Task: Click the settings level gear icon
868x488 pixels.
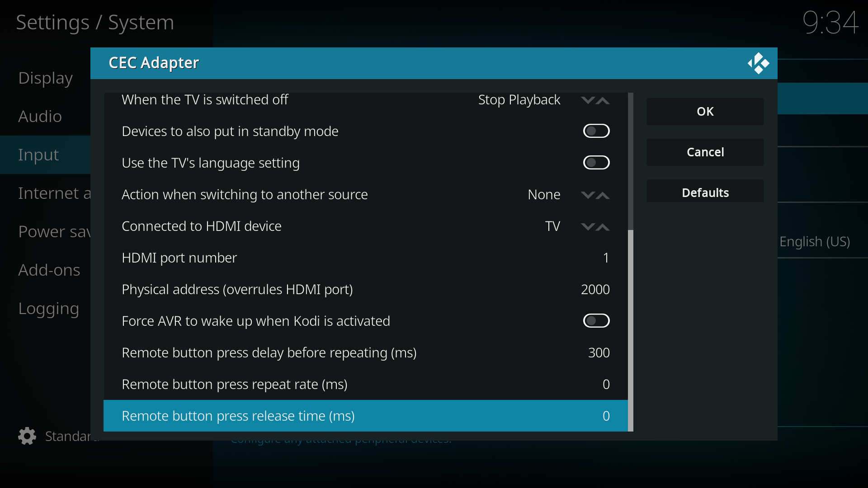Action: click(27, 436)
